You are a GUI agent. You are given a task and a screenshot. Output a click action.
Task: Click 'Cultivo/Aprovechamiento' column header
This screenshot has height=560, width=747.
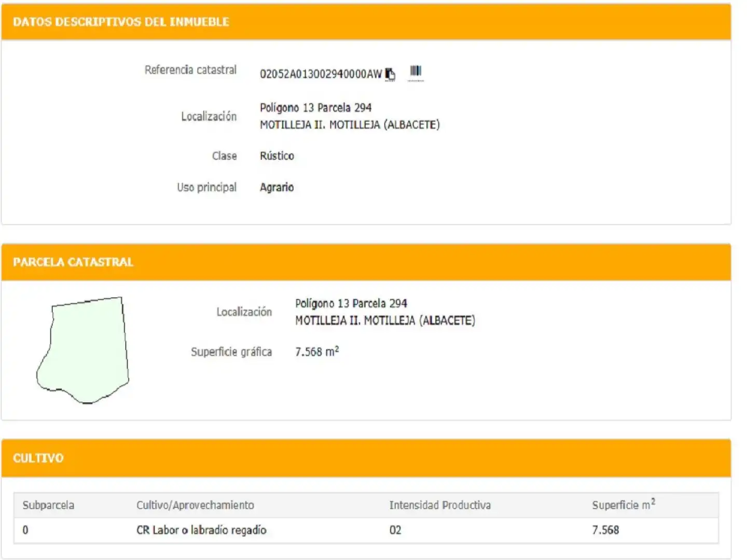(x=195, y=505)
